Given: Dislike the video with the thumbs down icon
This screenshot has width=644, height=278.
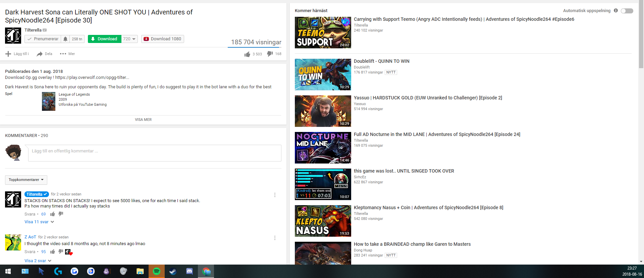Looking at the screenshot, I should [270, 54].
